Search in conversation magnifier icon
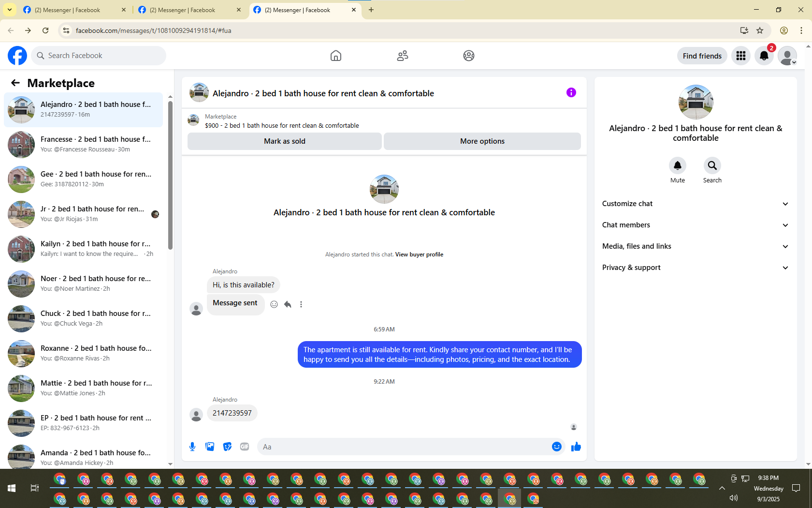 coord(712,165)
